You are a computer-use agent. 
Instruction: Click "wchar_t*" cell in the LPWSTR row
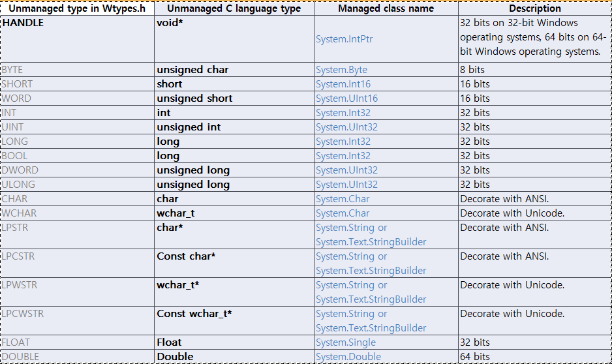point(234,292)
